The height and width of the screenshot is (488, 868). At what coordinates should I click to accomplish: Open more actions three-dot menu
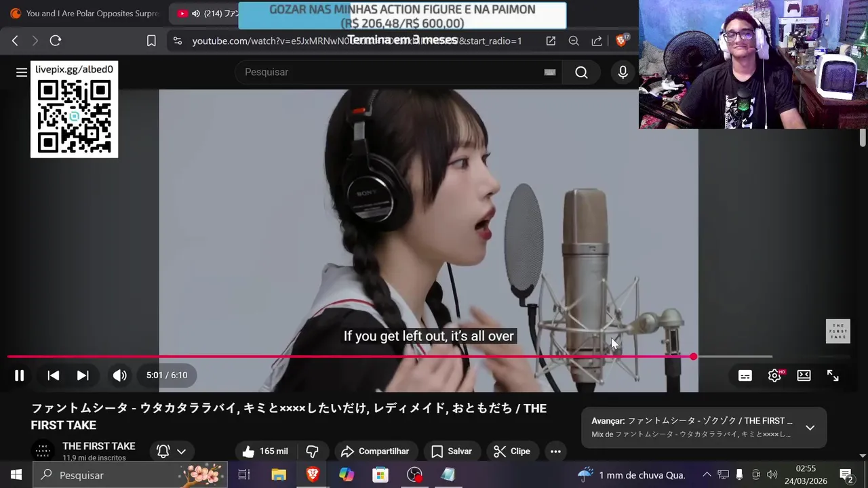555,451
